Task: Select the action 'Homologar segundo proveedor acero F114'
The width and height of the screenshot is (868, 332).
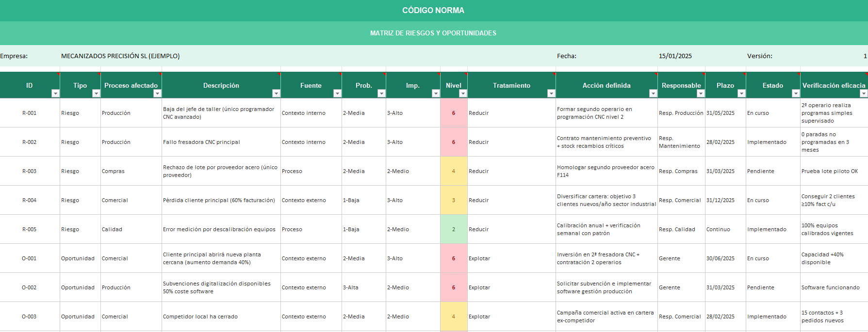Action: click(x=606, y=171)
